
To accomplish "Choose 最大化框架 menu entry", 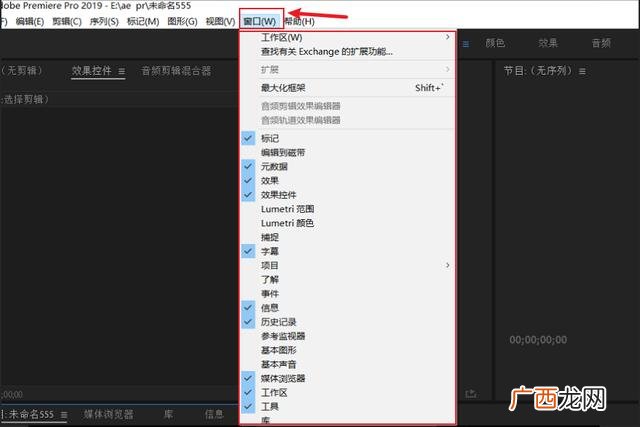I will pos(348,88).
